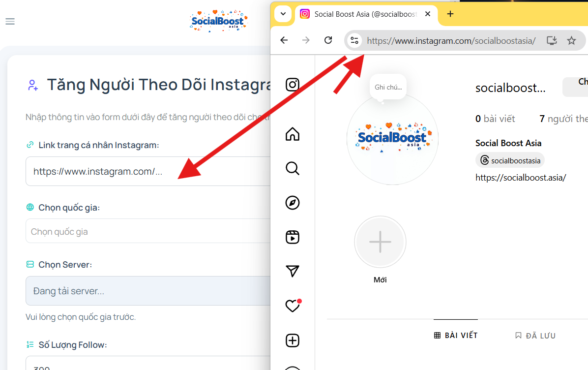Open a new browser tab
Screen dimensions: 588x370
450,14
